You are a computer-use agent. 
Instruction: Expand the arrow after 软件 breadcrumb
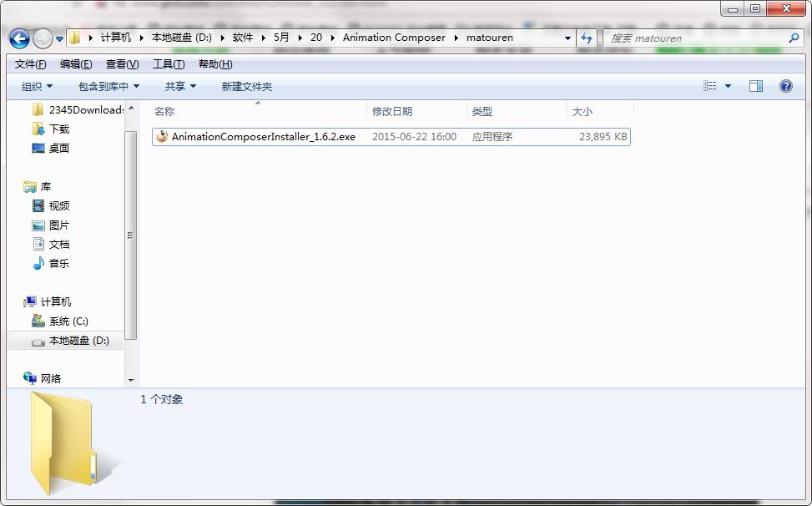coord(263,38)
